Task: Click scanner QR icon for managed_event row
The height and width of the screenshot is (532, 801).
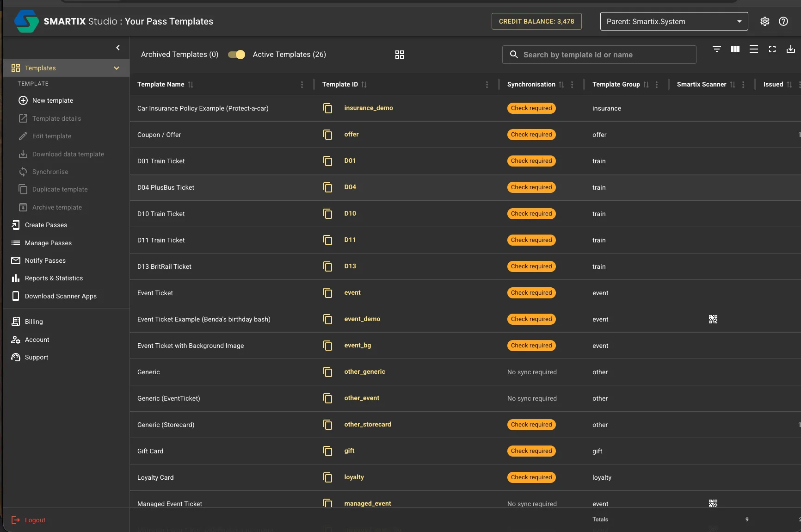Action: pos(713,503)
